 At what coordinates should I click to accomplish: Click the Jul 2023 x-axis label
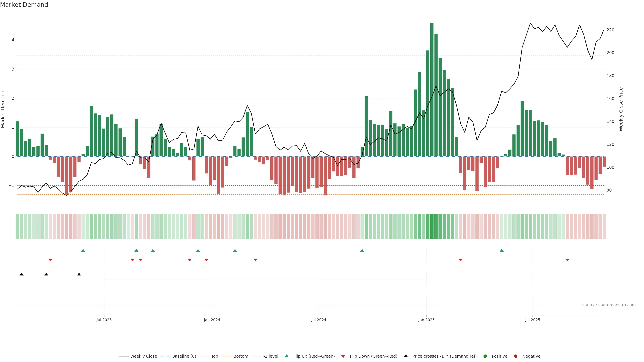[x=104, y=320]
